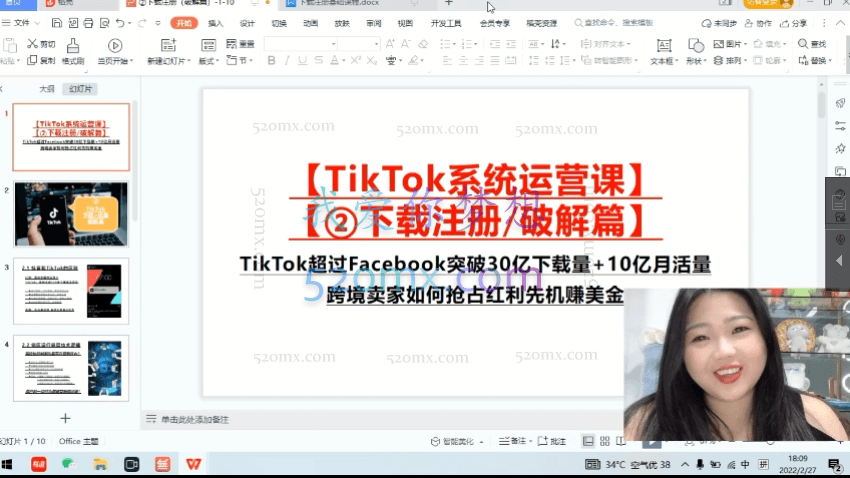850x478 pixels.
Task: Expand the 文件 menu arrow
Action: point(37,23)
